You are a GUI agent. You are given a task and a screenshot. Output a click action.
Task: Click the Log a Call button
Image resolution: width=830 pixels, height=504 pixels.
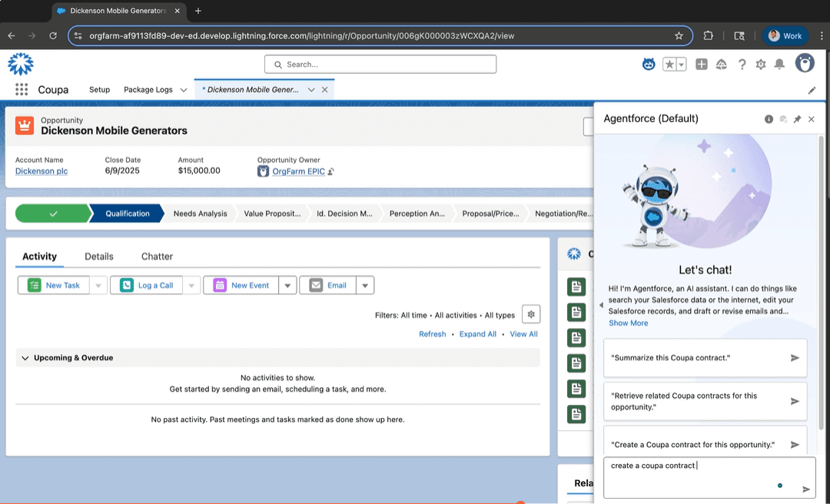[x=147, y=285]
